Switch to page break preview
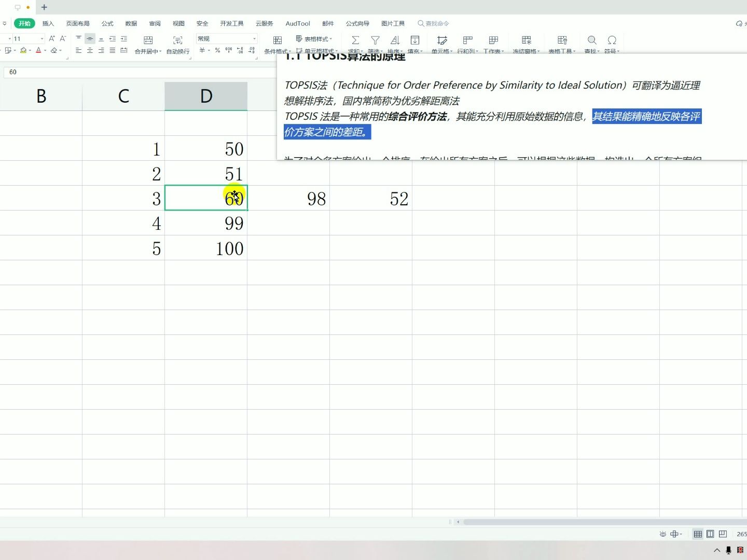Image resolution: width=747 pixels, height=560 pixels. 723,534
